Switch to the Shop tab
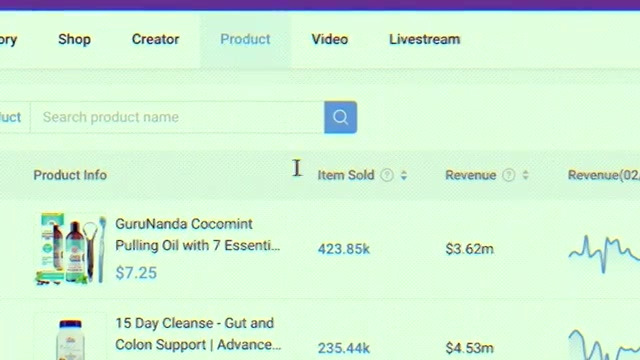This screenshot has height=360, width=640. (74, 39)
